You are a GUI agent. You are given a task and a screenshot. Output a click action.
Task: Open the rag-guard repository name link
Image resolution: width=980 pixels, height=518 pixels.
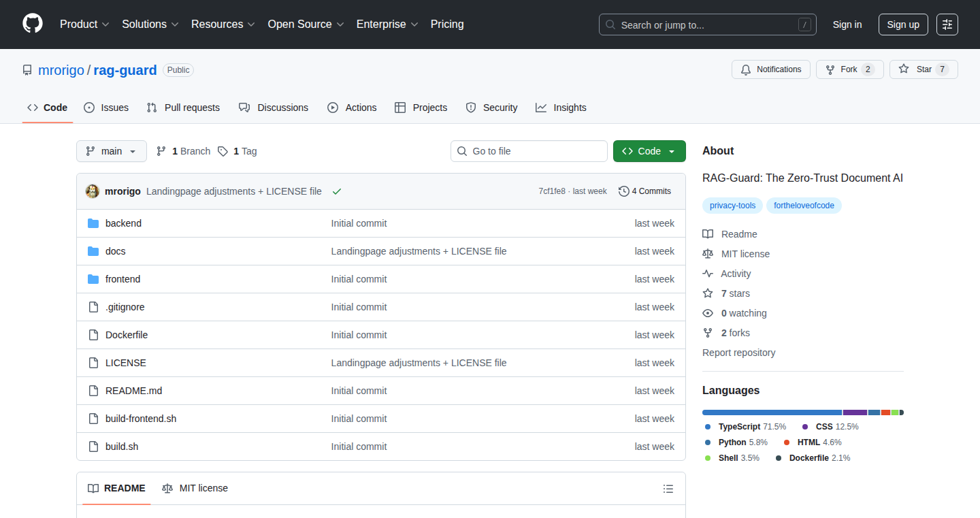coord(125,70)
